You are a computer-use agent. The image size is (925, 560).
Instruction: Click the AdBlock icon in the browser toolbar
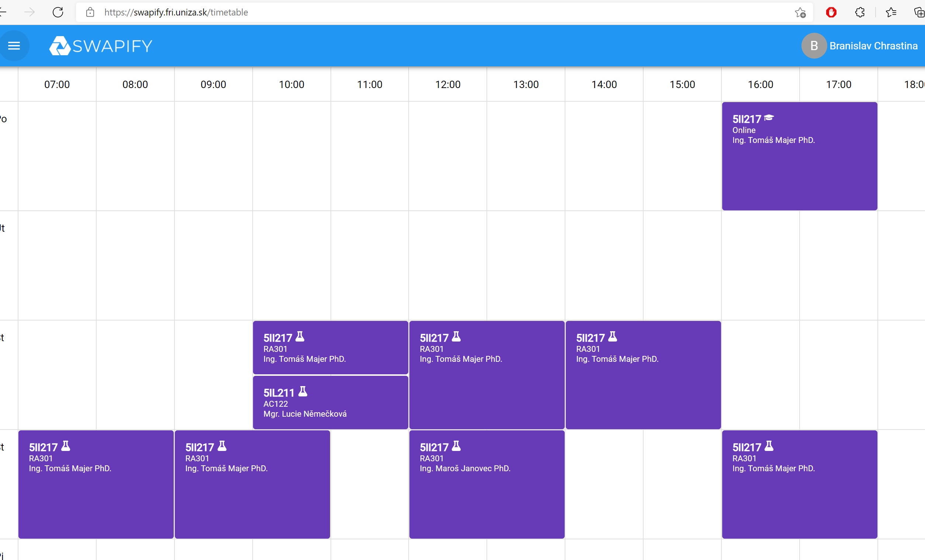click(831, 12)
